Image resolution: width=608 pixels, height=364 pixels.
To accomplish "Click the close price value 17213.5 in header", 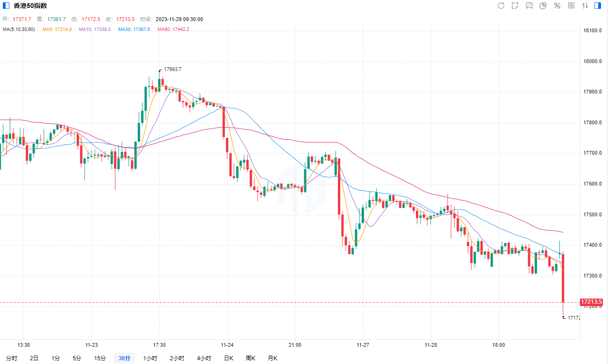I will pyautogui.click(x=125, y=19).
